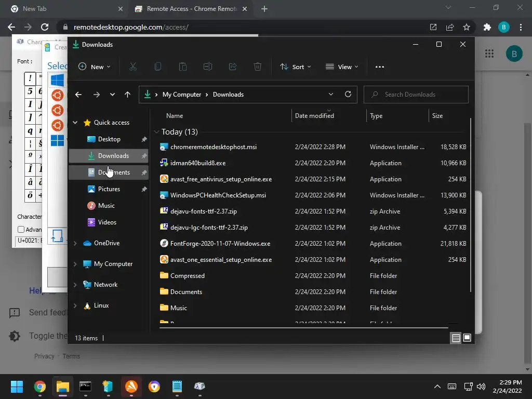Switch to the Remote Access Chrome tab
Viewport: 532px width, 399px height.
pyautogui.click(x=191, y=9)
